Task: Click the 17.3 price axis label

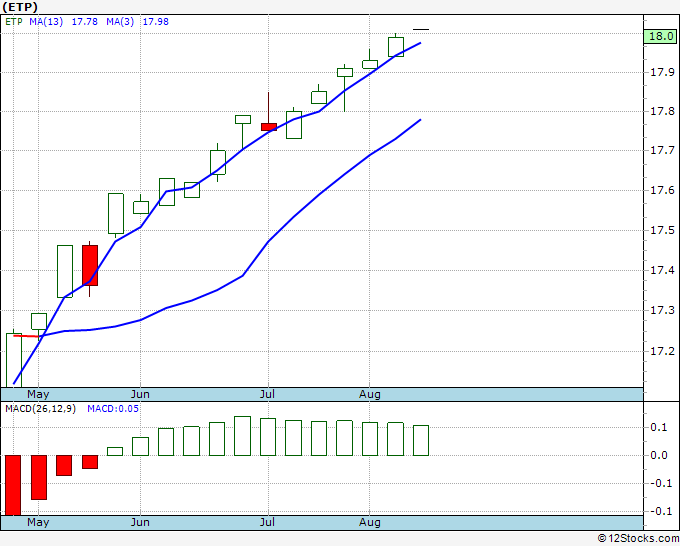Action: click(662, 311)
